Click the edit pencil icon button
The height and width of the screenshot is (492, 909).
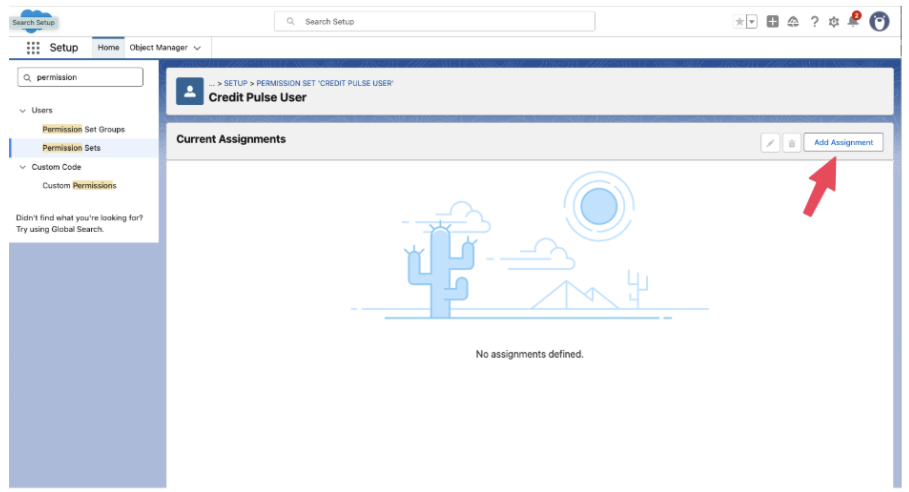770,143
